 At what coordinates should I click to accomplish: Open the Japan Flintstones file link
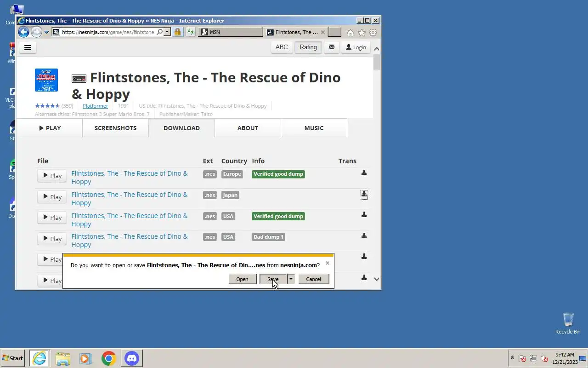130,199
